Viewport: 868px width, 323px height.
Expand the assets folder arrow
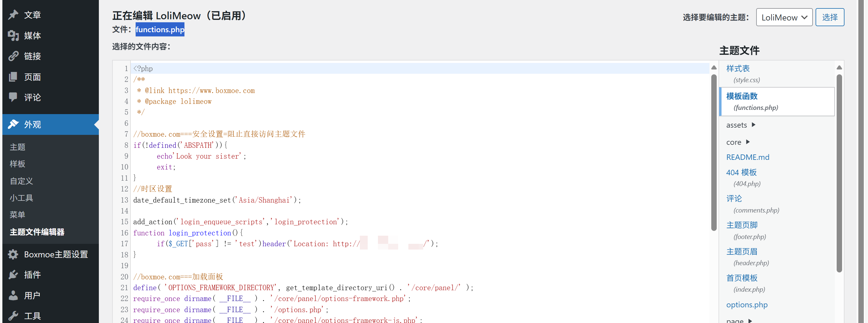[x=753, y=125]
